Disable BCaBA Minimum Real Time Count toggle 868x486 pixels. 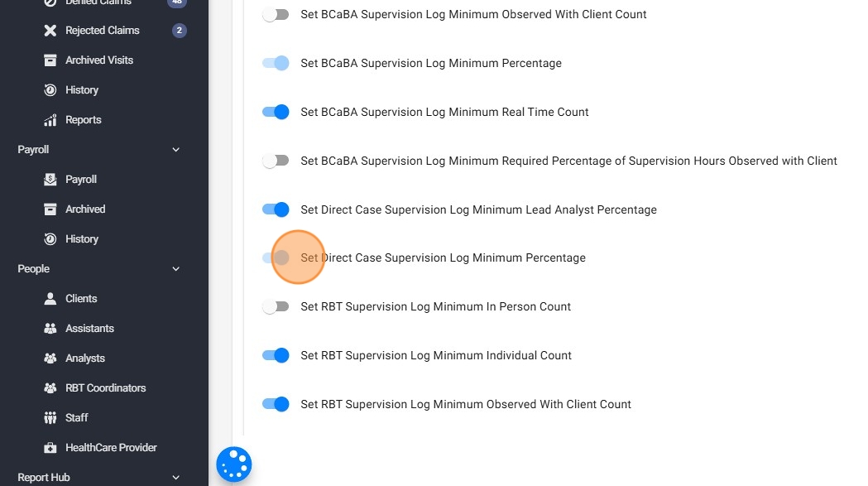tap(276, 112)
